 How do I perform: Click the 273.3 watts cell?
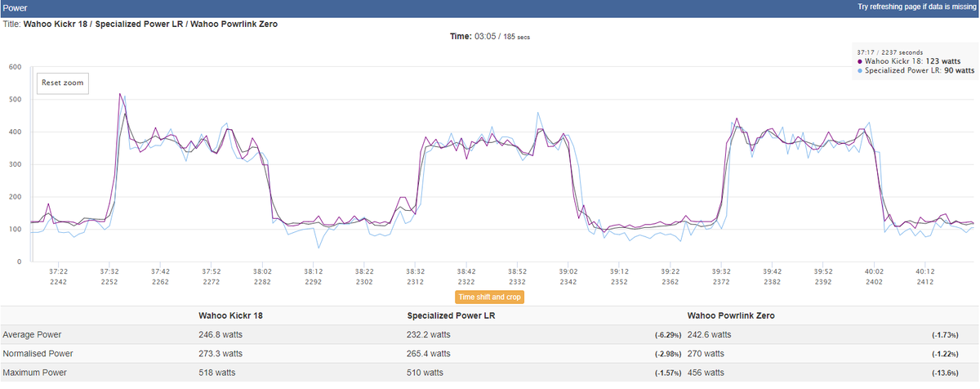tap(220, 354)
